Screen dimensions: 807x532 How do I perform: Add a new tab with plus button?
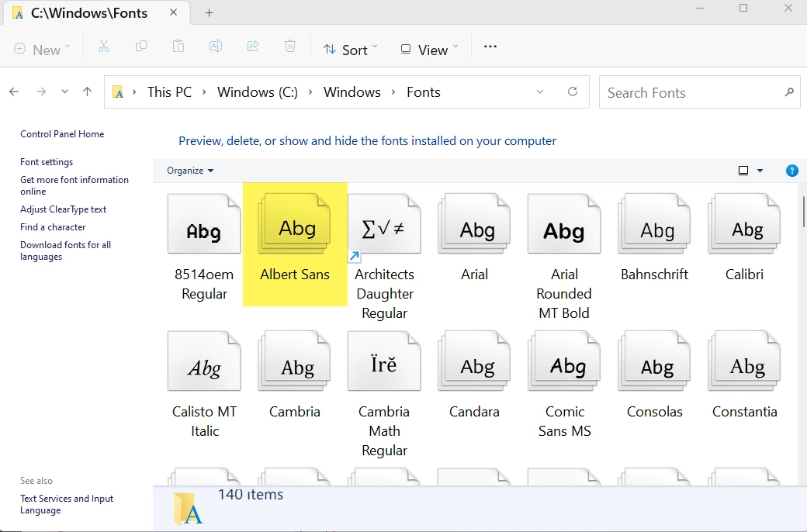pos(209,13)
